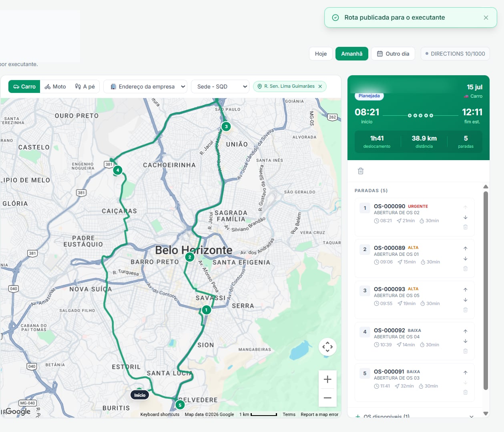Click map marker 1 near Savassi

pyautogui.click(x=206, y=309)
